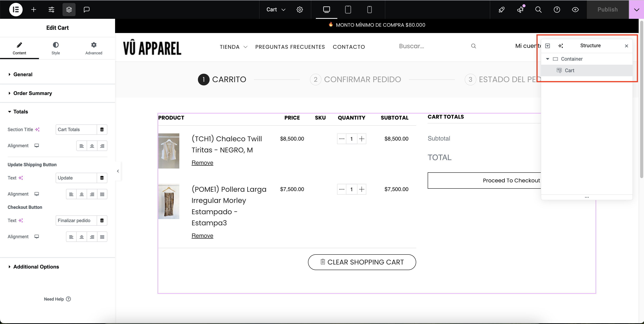The height and width of the screenshot is (324, 644).
Task: Collapse the Totals section
Action: [x=58, y=112]
